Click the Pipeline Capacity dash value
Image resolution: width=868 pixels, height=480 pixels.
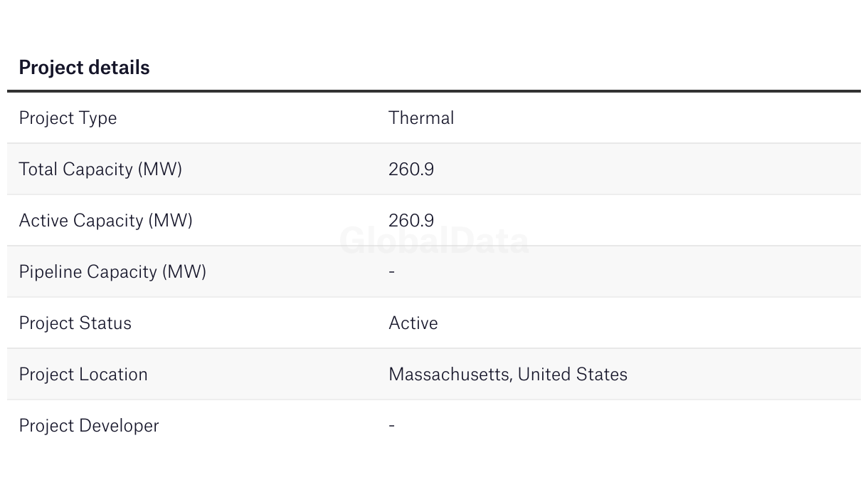click(x=392, y=271)
